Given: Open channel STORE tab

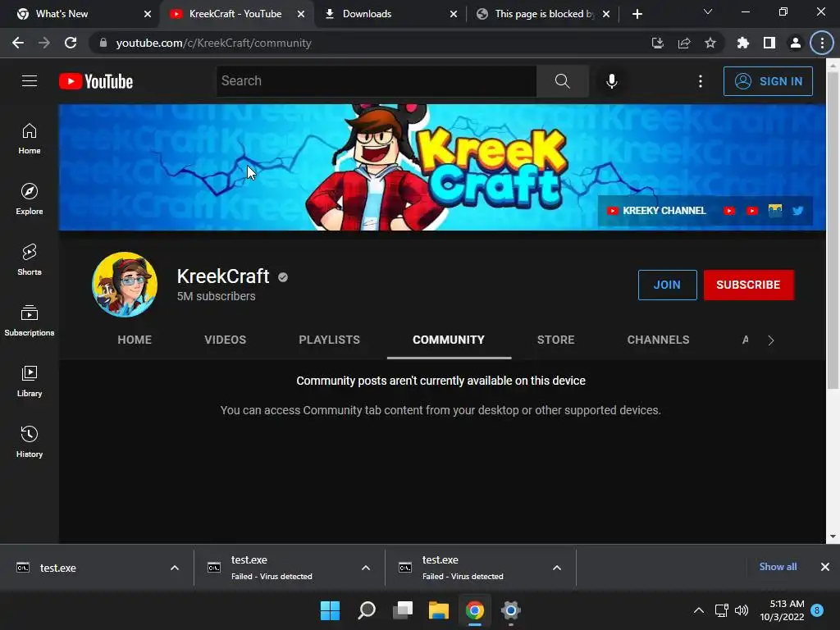Looking at the screenshot, I should point(555,340).
